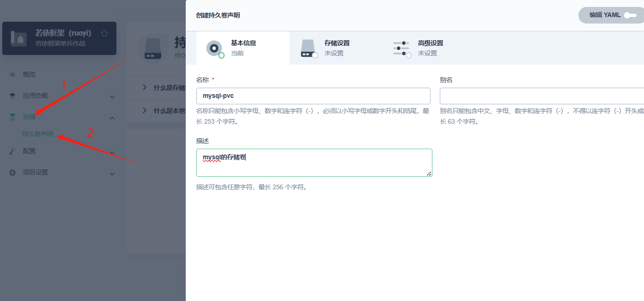Click the 存储 database icon in sidebar
644x301 pixels.
(12, 117)
